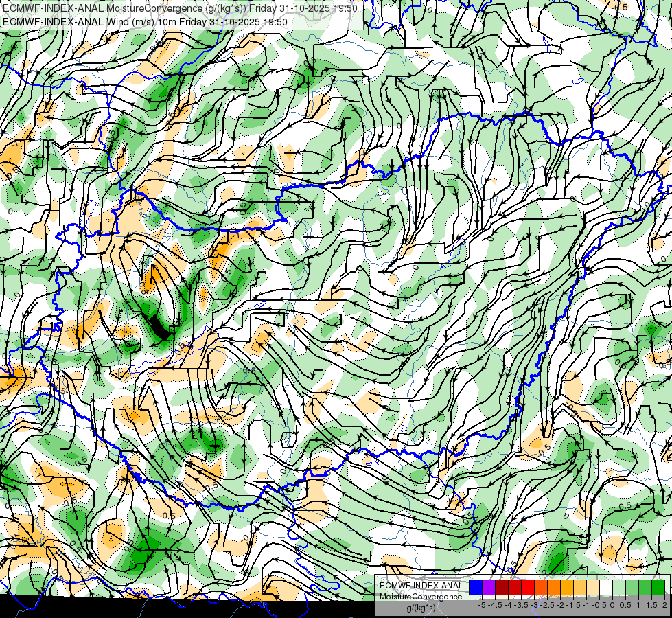Screen dimensions: 672x618
Task: Click the 'g/(kg*s)' unit label in legend
Action: coord(421,608)
